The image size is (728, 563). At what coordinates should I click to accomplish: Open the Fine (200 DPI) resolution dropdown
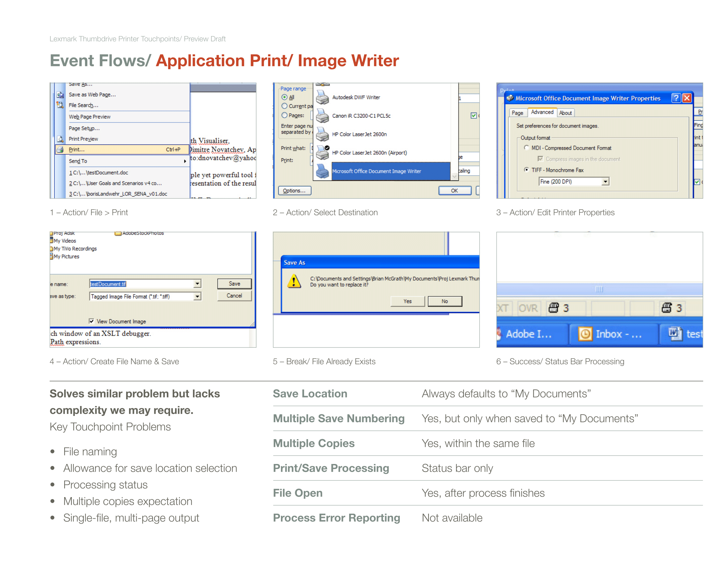[606, 182]
